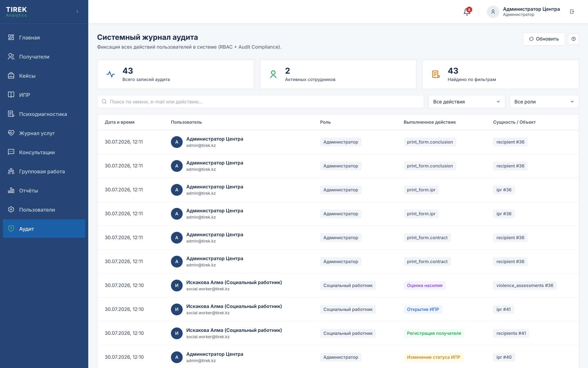This screenshot has height=368, width=588.
Task: Click the TIREK Analytics logo
Action: (17, 12)
